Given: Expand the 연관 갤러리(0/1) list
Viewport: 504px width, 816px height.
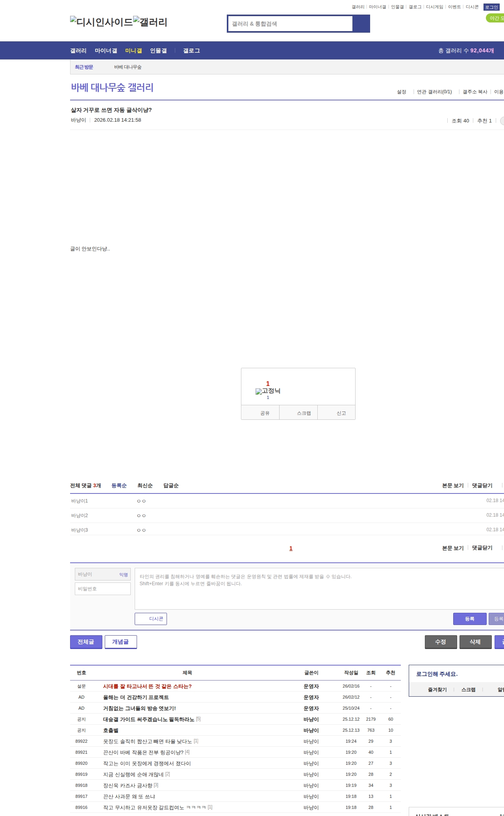Looking at the screenshot, I should tap(435, 92).
